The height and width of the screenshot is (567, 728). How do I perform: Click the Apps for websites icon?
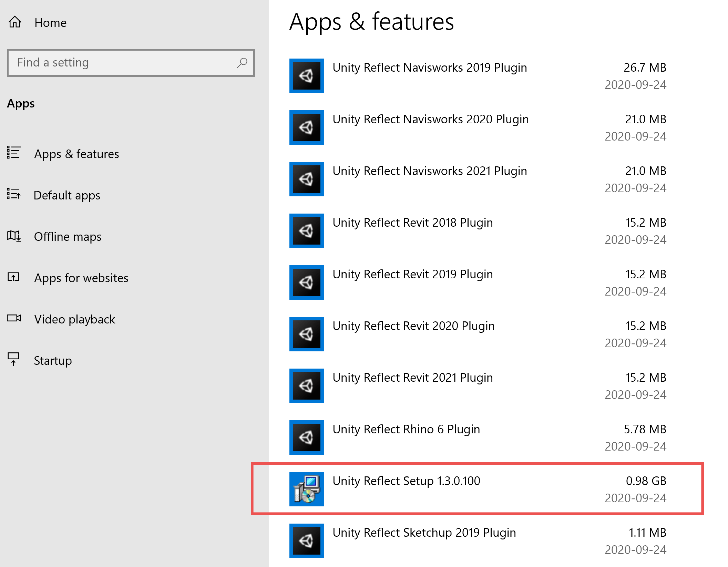pos(13,277)
